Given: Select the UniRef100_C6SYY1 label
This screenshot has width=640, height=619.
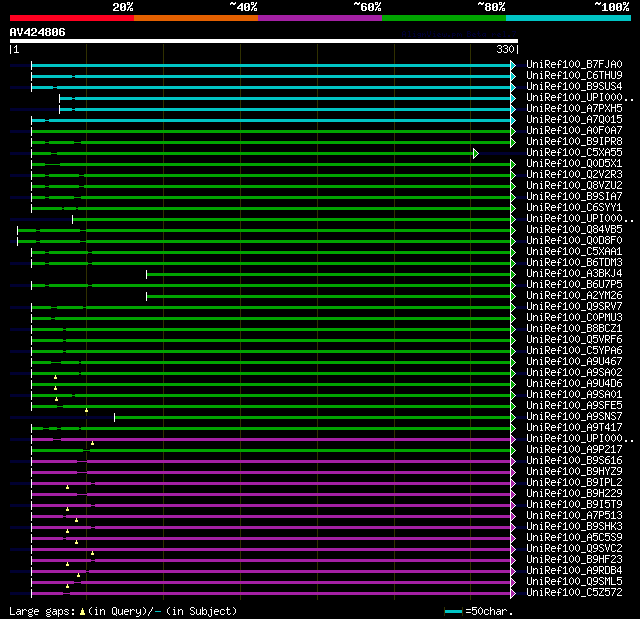Looking at the screenshot, I should pyautogui.click(x=574, y=208).
